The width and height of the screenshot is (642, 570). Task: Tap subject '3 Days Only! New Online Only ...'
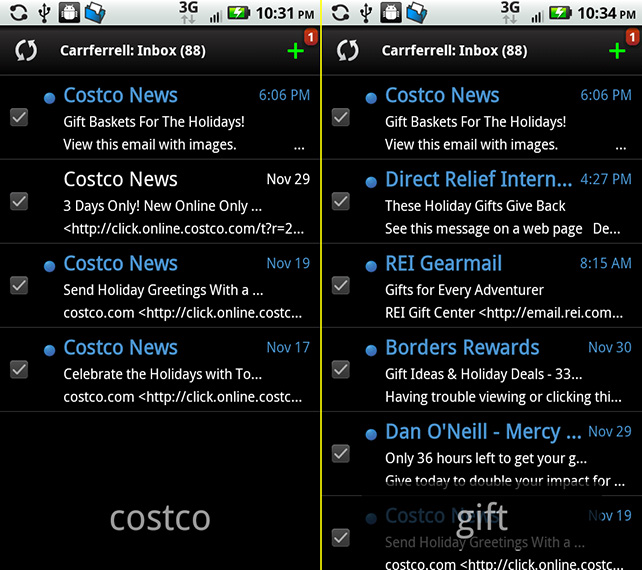tap(163, 206)
